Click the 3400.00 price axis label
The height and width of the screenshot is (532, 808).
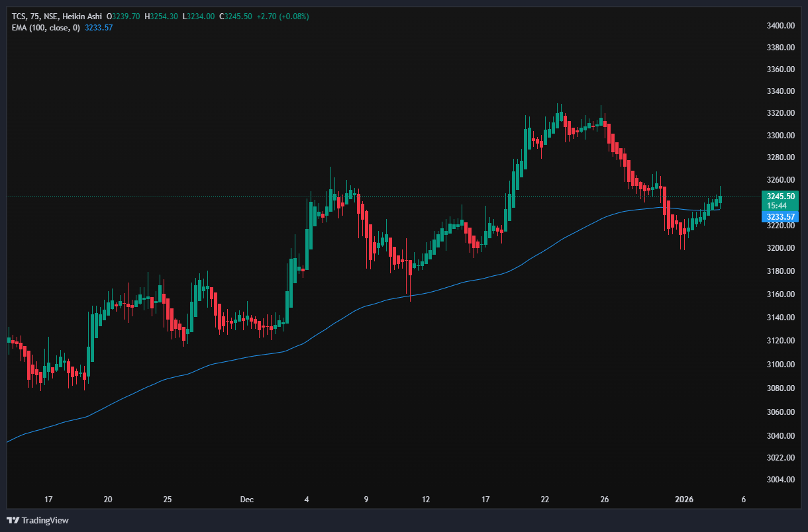click(x=780, y=26)
